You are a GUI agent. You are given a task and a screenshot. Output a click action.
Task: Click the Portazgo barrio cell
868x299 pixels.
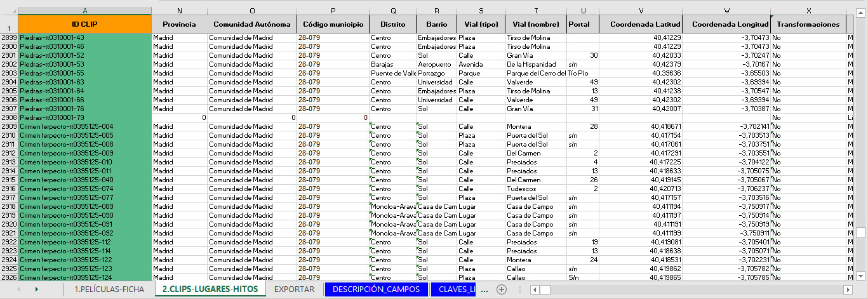(437, 73)
